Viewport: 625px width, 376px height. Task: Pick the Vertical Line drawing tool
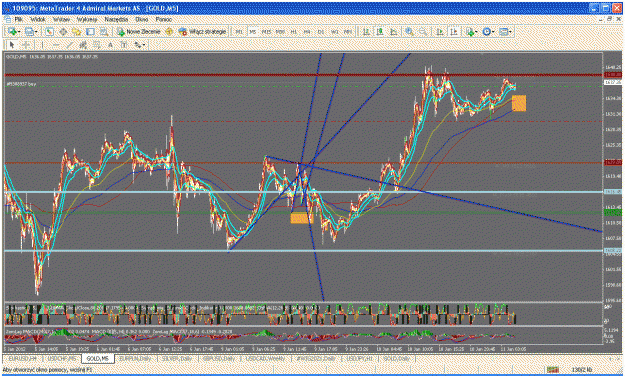tap(42, 45)
